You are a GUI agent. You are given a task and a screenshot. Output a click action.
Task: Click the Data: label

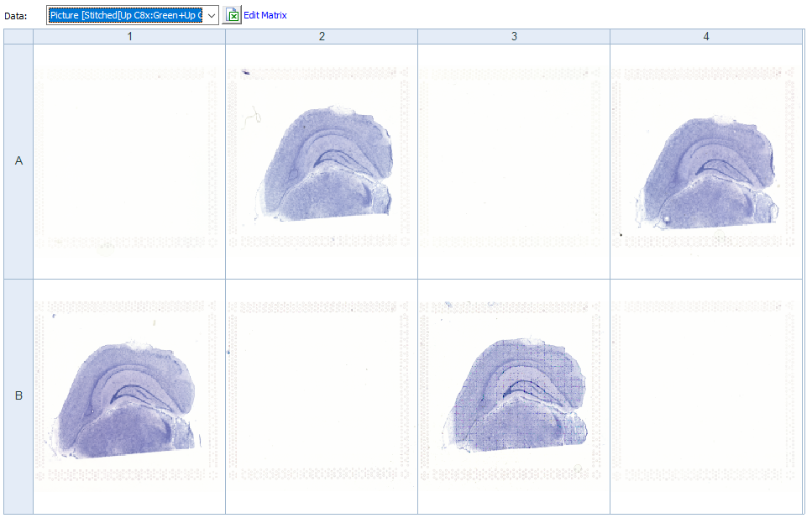(16, 15)
